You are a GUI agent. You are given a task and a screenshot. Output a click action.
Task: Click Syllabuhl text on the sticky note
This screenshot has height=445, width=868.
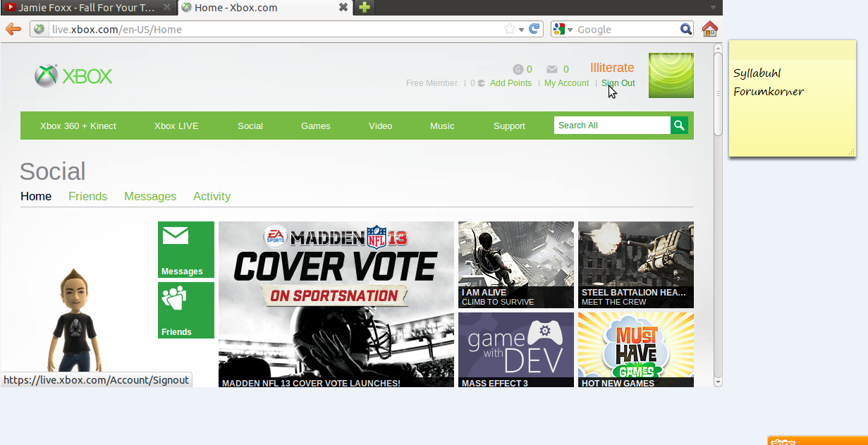(757, 73)
